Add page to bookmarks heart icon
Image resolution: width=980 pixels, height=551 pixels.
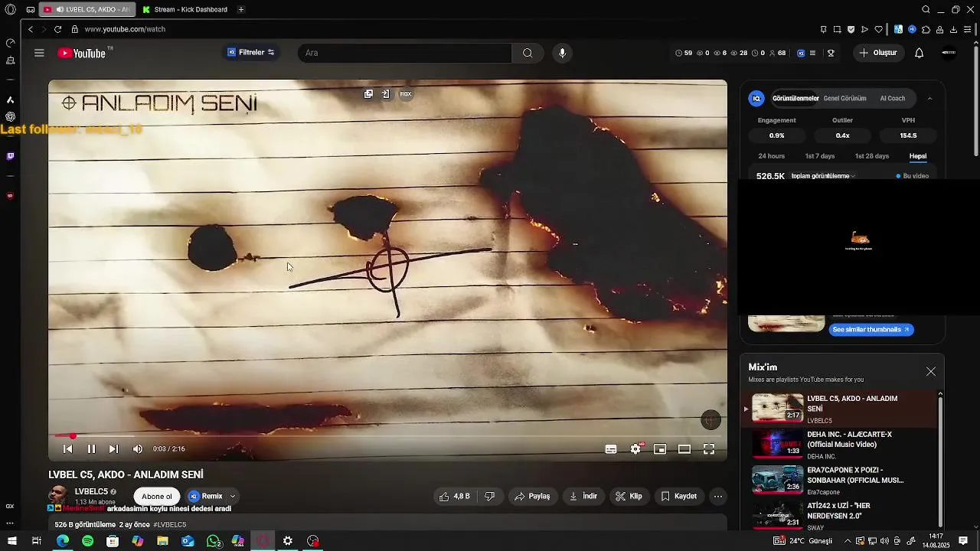click(x=878, y=29)
